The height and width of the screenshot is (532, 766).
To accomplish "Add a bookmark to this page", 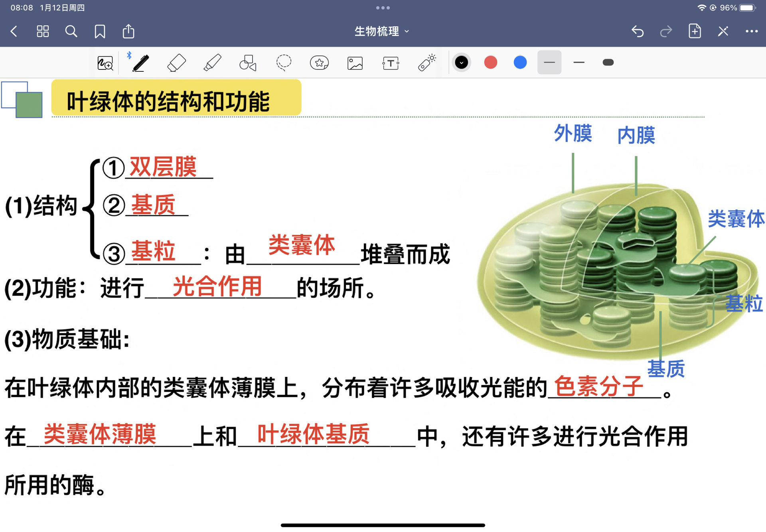I will (x=100, y=31).
